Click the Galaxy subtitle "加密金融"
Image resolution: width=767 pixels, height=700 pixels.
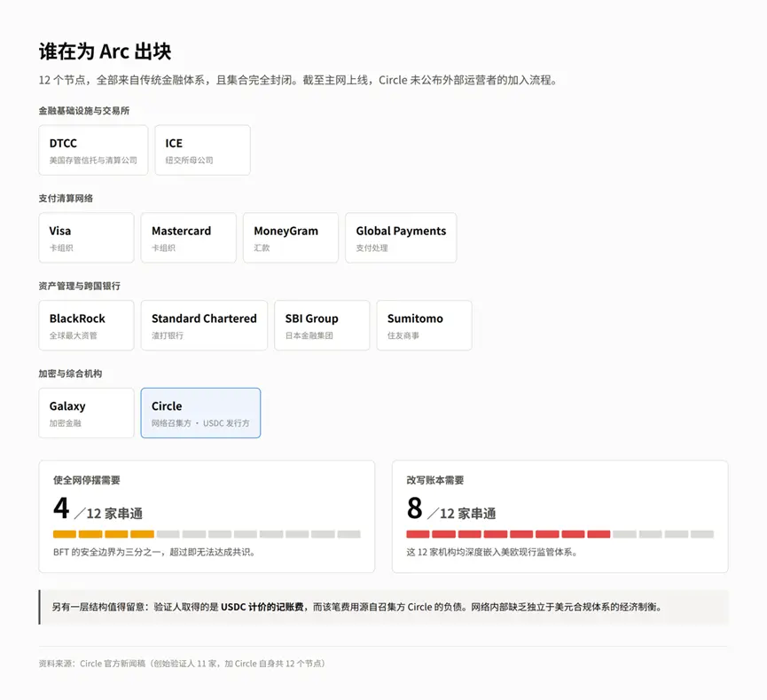[65, 423]
